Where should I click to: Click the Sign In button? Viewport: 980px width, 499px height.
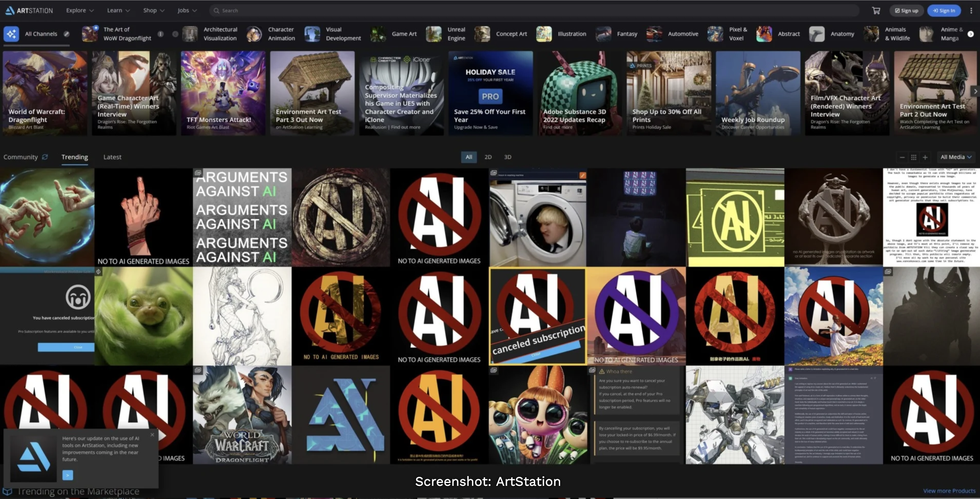(944, 11)
